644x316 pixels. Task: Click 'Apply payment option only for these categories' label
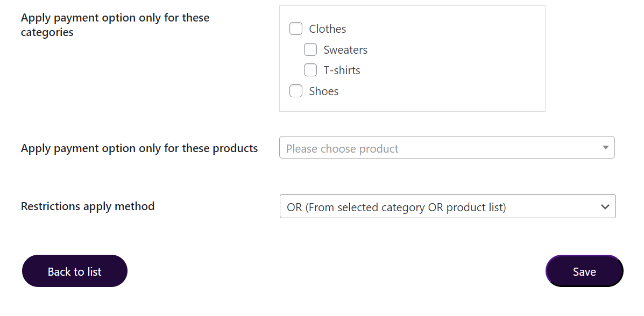click(x=115, y=25)
